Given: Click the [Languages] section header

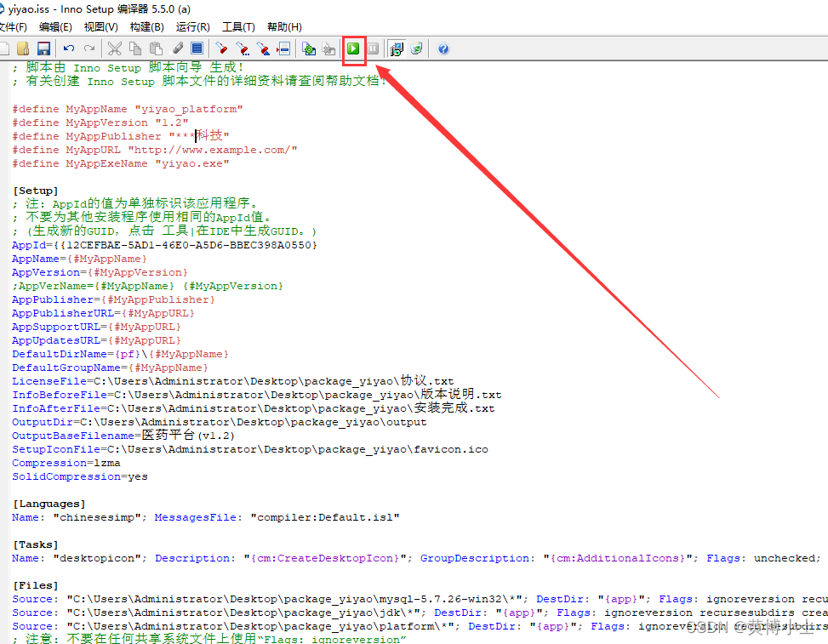Looking at the screenshot, I should pos(49,504).
